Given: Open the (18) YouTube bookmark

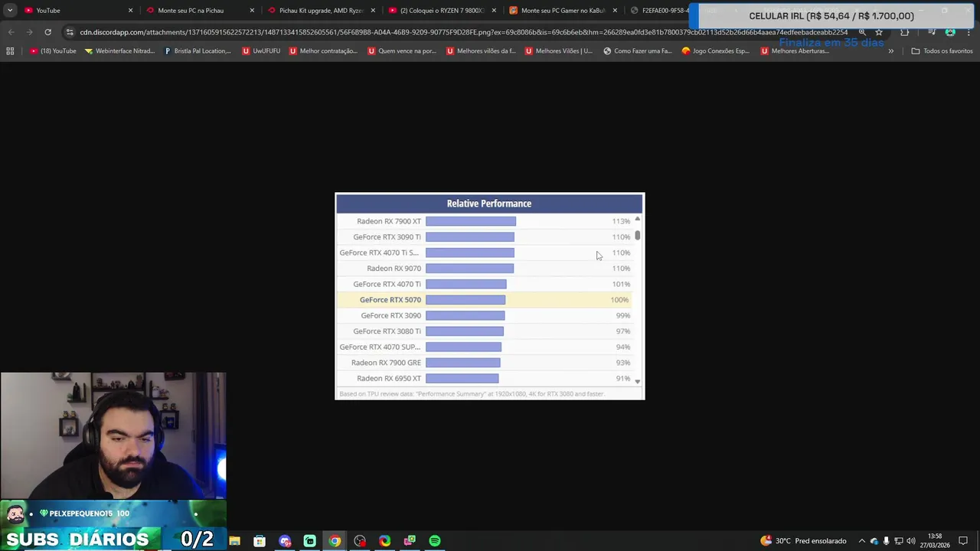Looking at the screenshot, I should 54,51.
